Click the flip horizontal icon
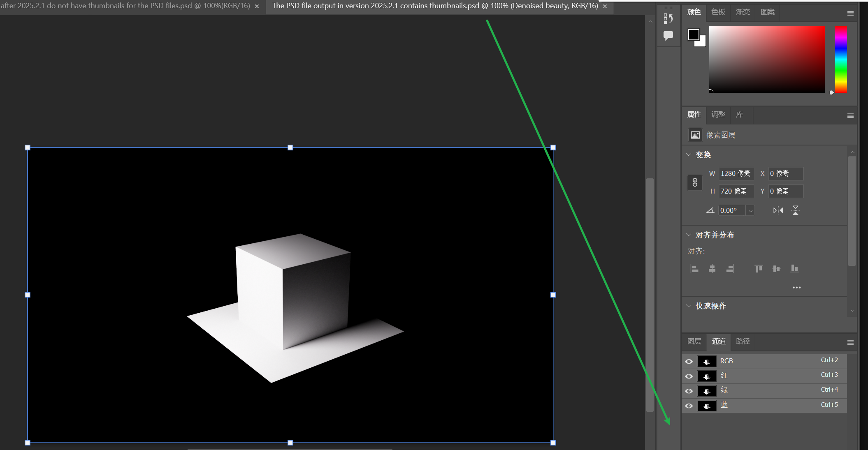This screenshot has height=450, width=868. coord(778,210)
